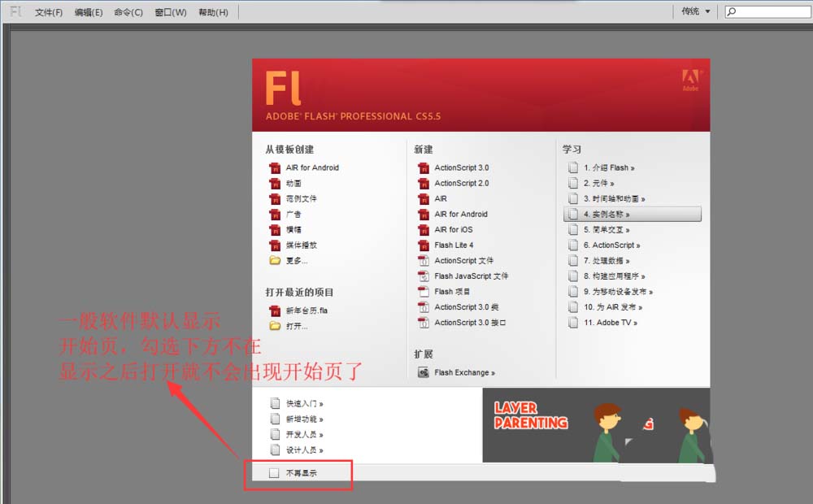Screen dimensions: 813x504
Task: Open the 11. Adobe TV link
Action: (x=611, y=323)
